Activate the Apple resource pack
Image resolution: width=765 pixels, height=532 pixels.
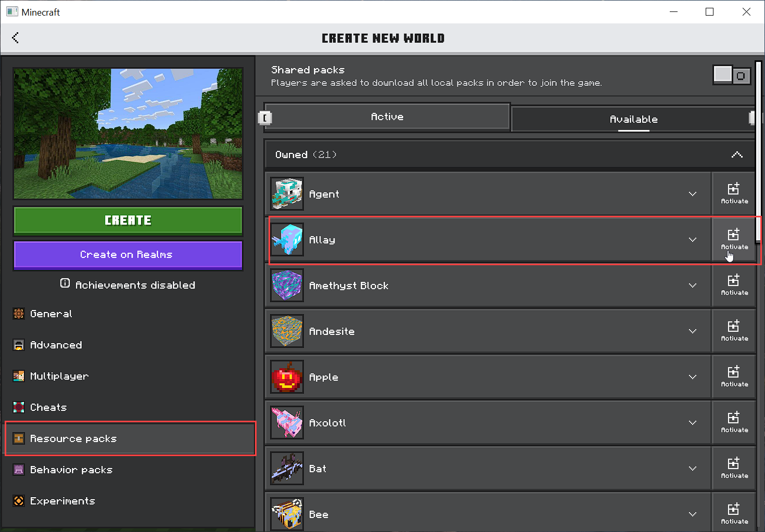(734, 377)
